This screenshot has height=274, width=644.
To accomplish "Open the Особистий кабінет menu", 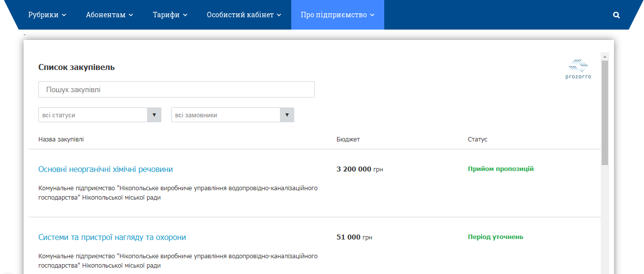I will (244, 15).
